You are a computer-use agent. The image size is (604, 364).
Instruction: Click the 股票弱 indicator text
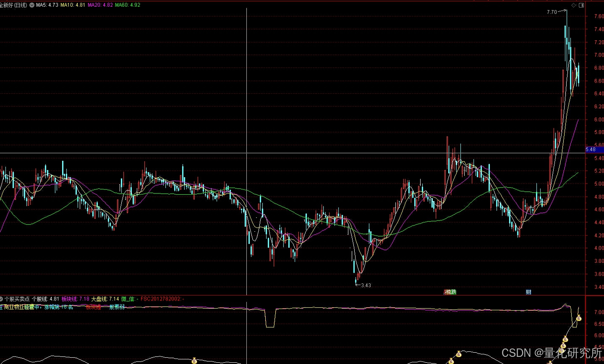pos(117,307)
